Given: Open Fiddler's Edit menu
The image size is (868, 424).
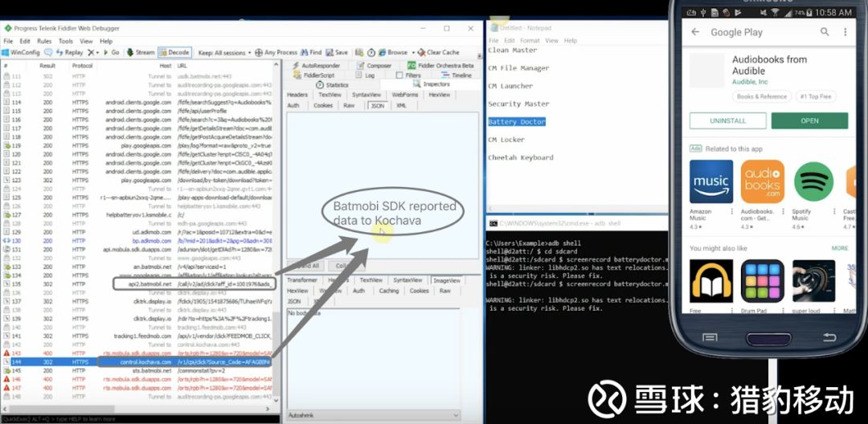Looking at the screenshot, I should (x=25, y=41).
